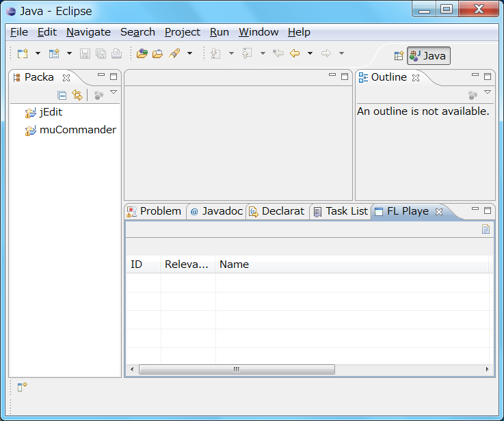Click the Open Perspective icon
The width and height of the screenshot is (504, 421).
point(399,56)
